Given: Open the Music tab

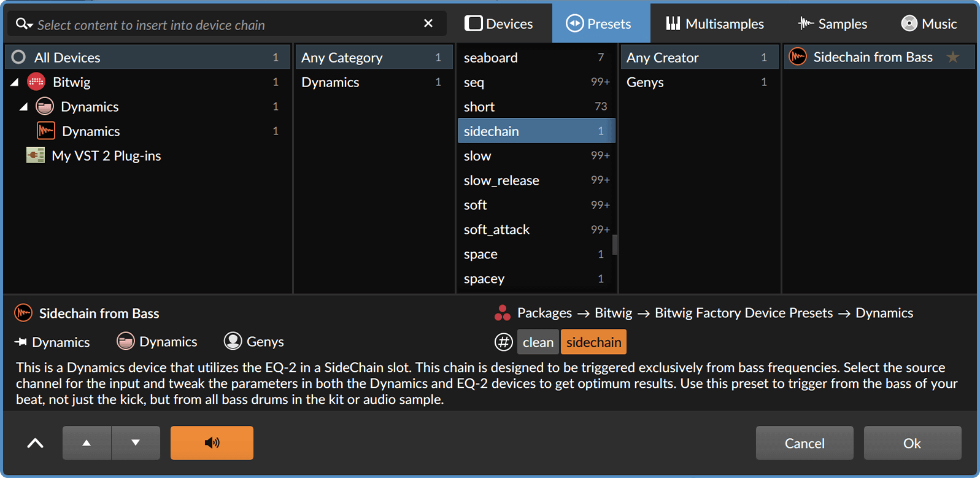Looking at the screenshot, I should pos(929,23).
